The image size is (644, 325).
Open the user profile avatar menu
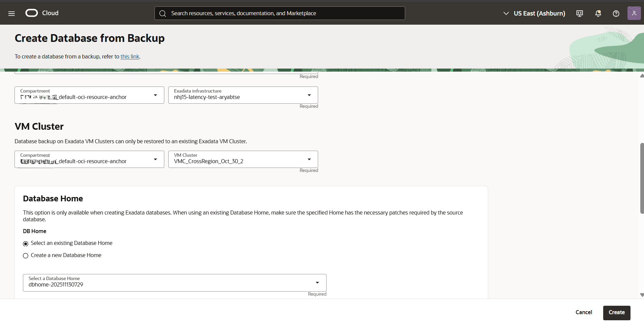tap(634, 13)
